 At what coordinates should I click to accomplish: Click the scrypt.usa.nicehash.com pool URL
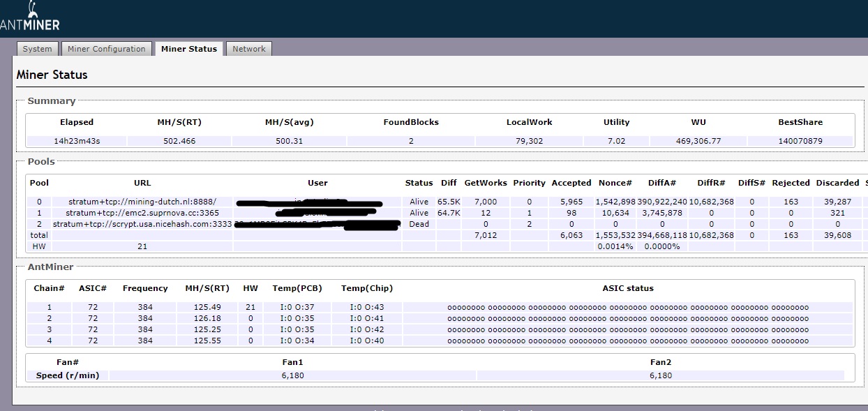142,224
